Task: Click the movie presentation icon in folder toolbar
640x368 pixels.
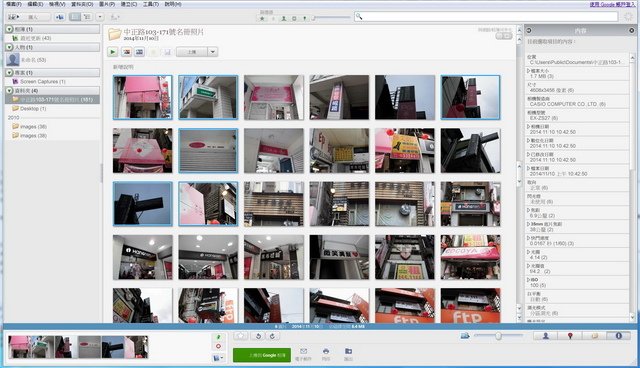Action: pyautogui.click(x=140, y=52)
